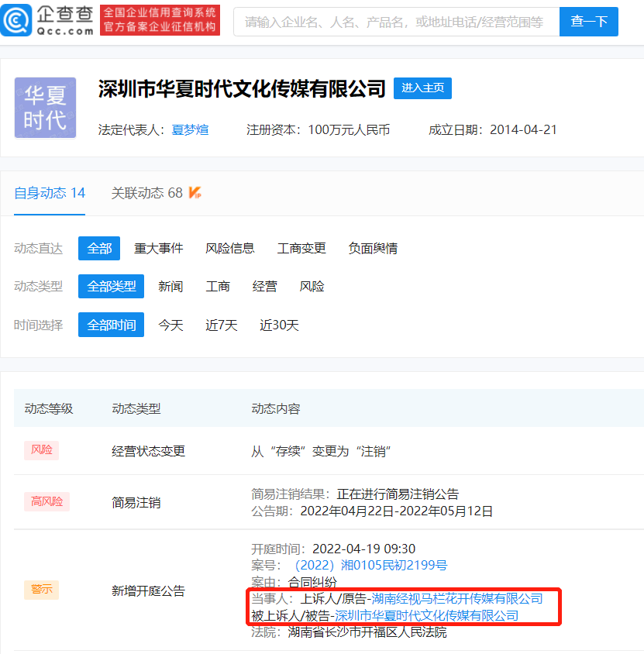Select 负面舆情 quick filter
644x654 pixels.
point(373,248)
